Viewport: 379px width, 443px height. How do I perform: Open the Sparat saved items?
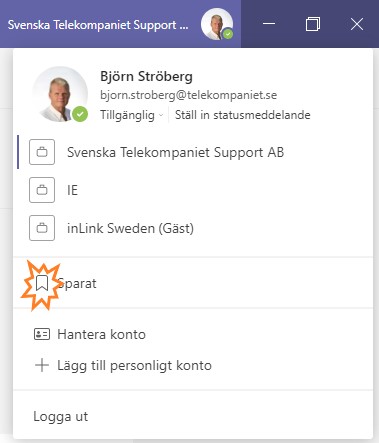[193, 283]
